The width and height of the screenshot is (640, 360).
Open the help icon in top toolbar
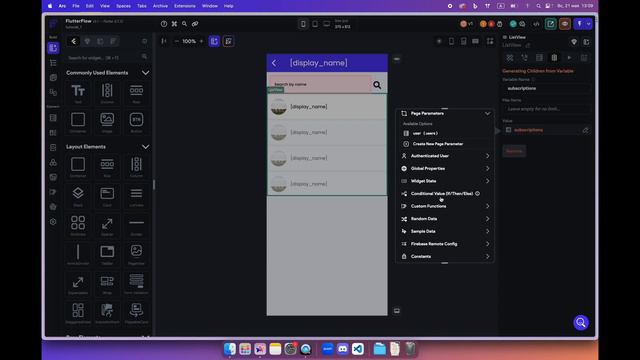tap(164, 24)
